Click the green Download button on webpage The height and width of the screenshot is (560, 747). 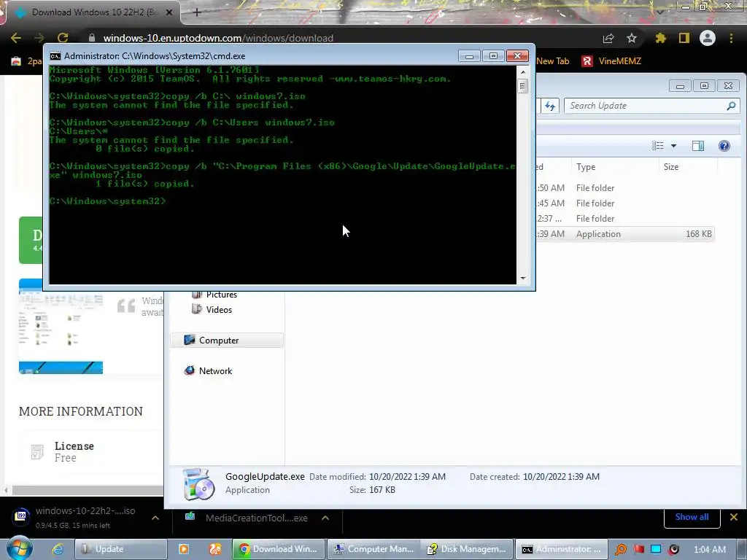point(31,240)
